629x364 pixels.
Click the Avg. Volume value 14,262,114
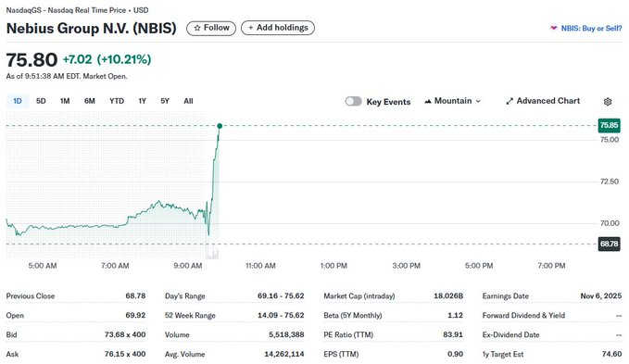point(284,354)
